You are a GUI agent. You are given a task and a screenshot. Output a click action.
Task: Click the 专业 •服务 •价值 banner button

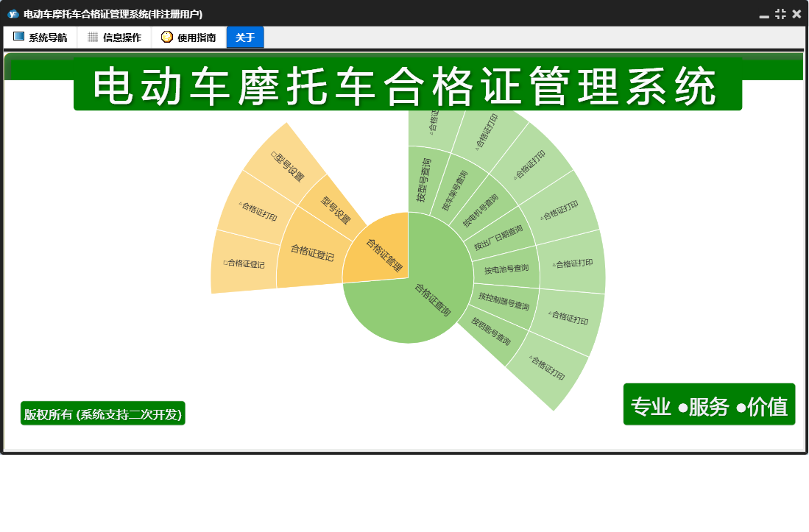pyautogui.click(x=709, y=405)
